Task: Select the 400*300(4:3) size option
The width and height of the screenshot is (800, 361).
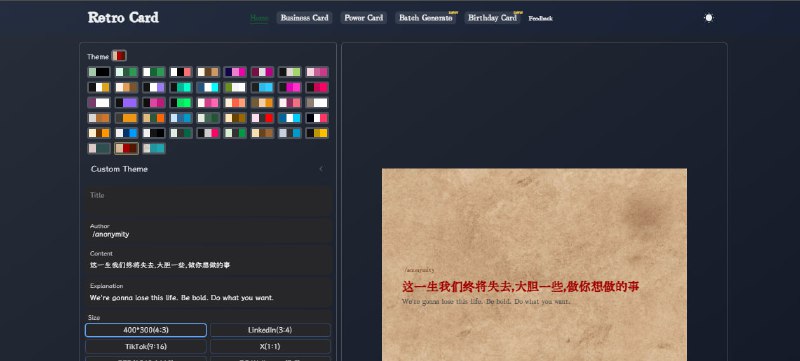Action: point(146,330)
